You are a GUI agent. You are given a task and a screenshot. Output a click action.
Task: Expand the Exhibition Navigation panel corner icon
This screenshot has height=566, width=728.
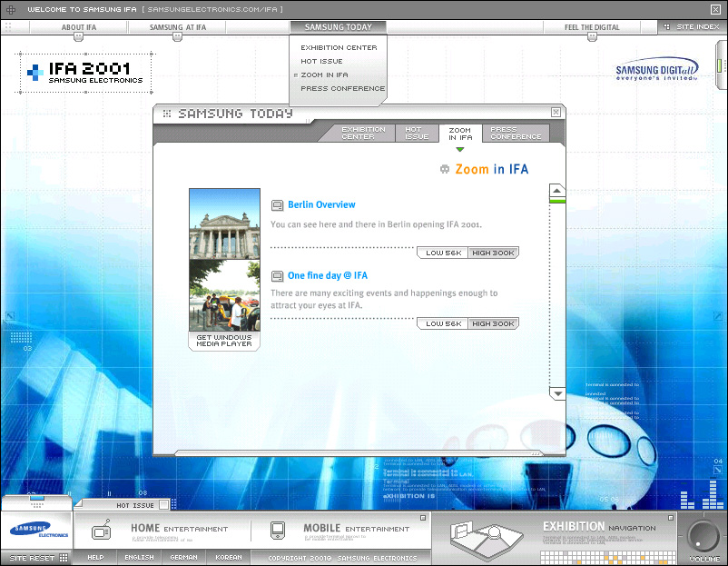click(x=671, y=518)
